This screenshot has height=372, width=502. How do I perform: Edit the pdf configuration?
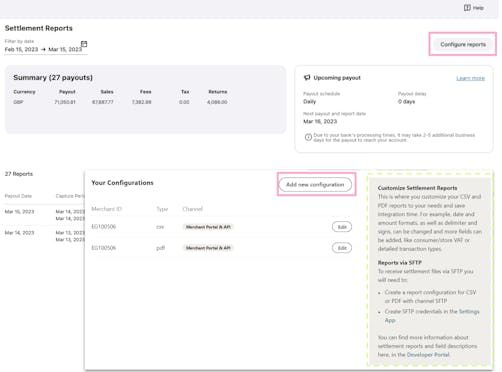(342, 248)
